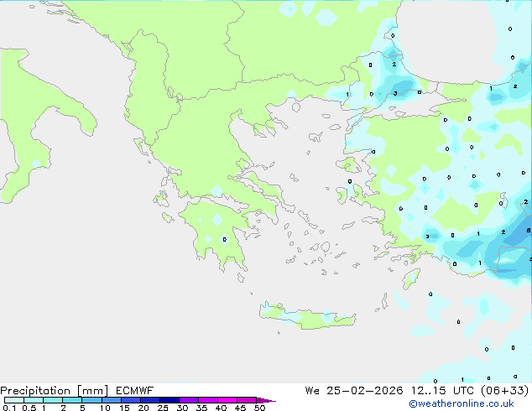Select the 35–40 mm legend color box
The height and width of the screenshot is (411, 532).
(x=207, y=400)
